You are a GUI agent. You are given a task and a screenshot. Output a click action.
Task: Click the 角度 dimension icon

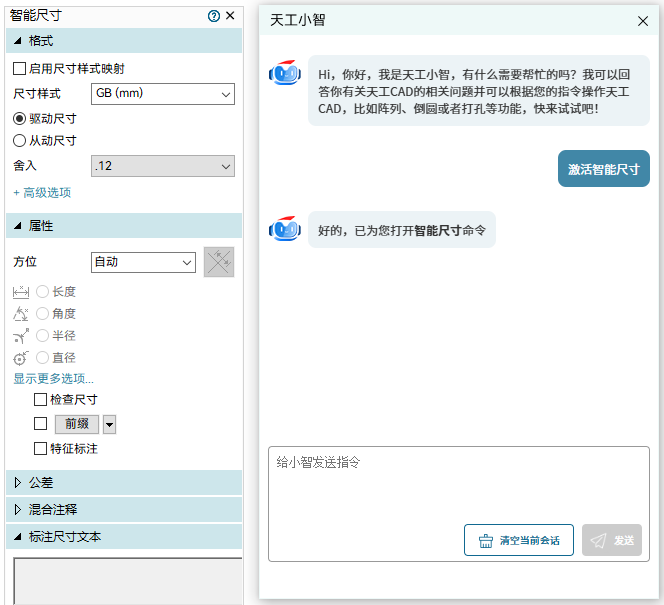pyautogui.click(x=21, y=314)
